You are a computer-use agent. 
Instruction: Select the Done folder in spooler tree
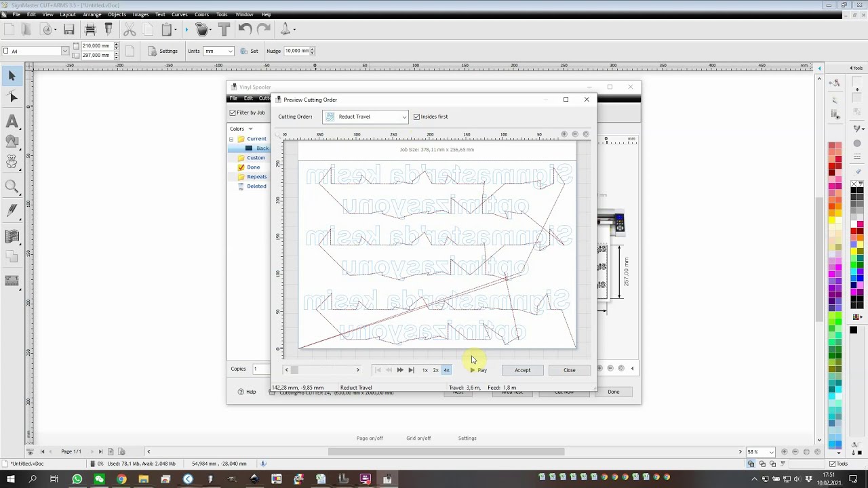pyautogui.click(x=253, y=167)
